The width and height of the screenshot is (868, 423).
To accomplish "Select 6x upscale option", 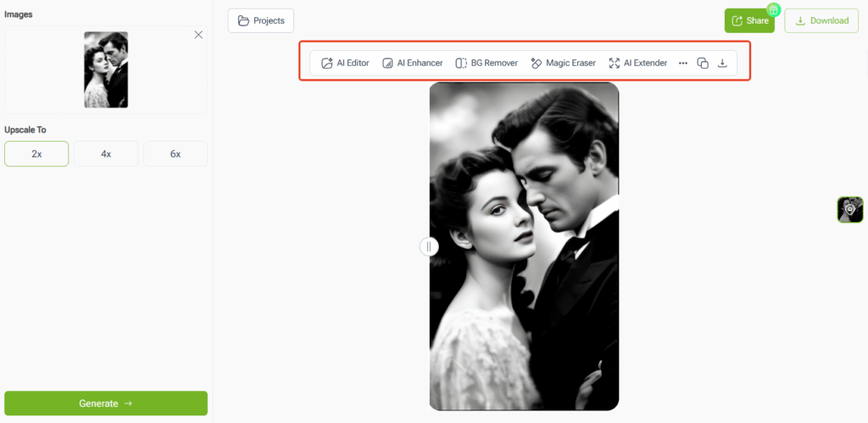I will click(x=175, y=154).
